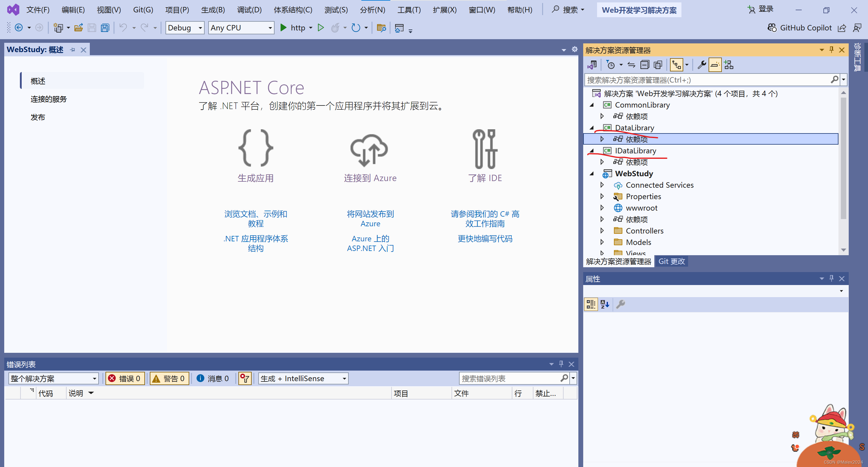The width and height of the screenshot is (868, 467).
Task: Pin the error list panel
Action: [561, 364]
